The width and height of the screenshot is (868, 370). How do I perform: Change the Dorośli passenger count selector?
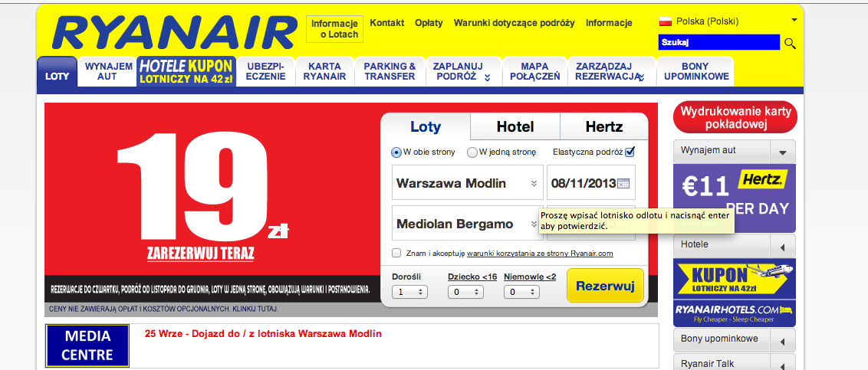tap(409, 291)
